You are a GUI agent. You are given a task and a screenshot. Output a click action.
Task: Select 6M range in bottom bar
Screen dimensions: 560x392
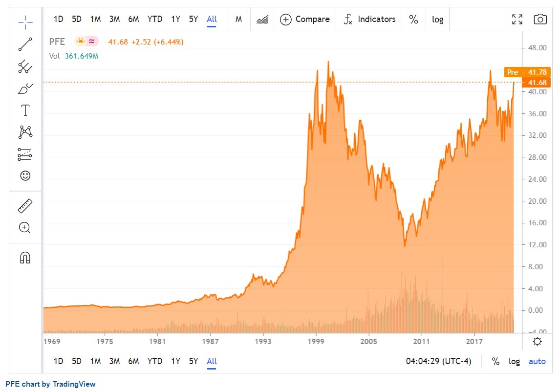pos(133,361)
